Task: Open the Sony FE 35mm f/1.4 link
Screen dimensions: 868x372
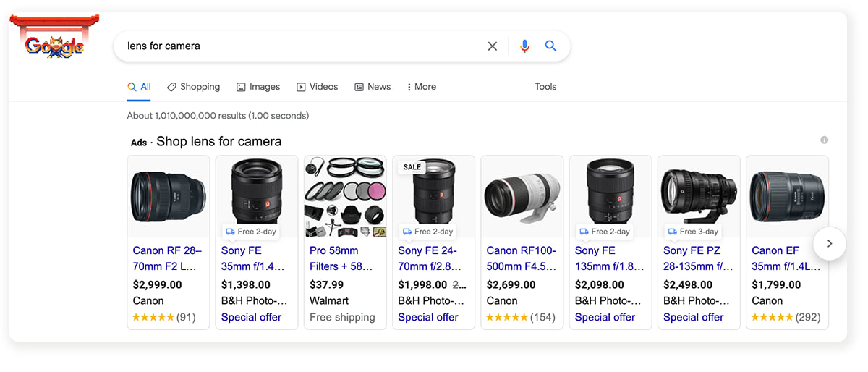Action: click(254, 258)
